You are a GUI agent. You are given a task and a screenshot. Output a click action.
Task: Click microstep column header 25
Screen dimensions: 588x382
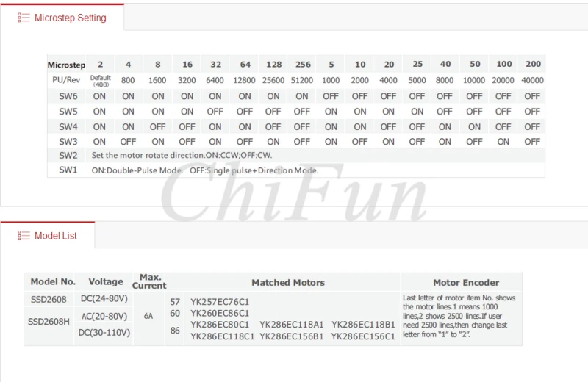(x=417, y=64)
